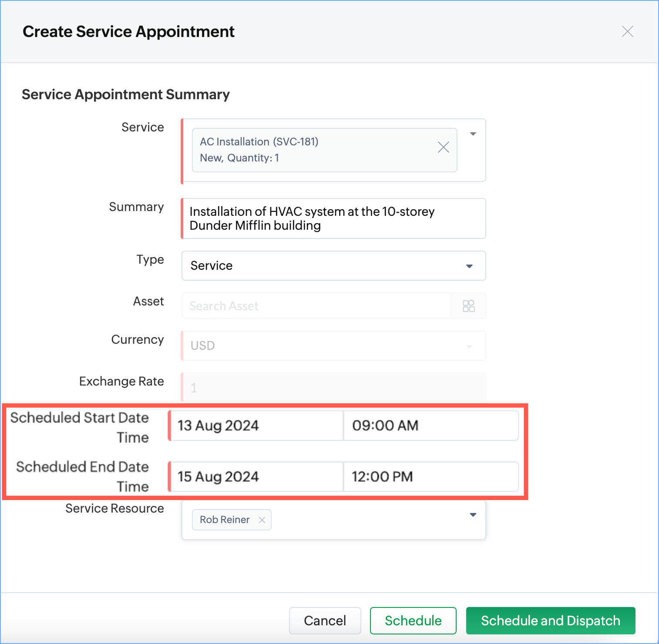The image size is (659, 644).
Task: Open the Type dropdown
Action: coord(333,265)
